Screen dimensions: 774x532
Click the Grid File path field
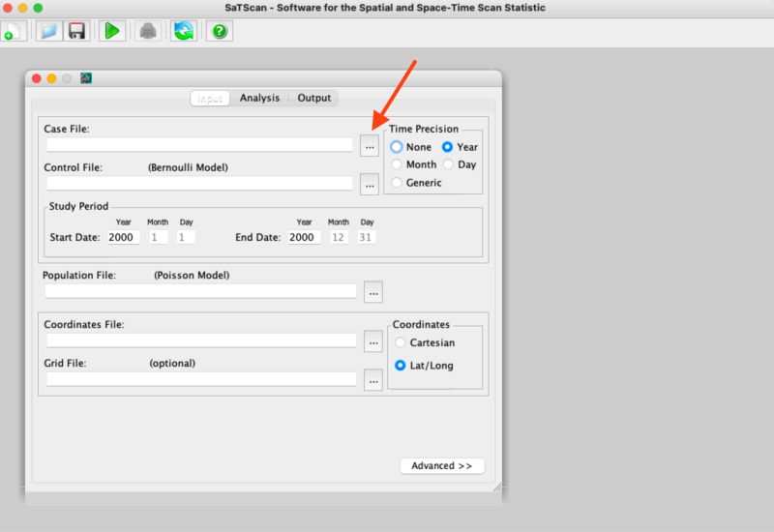[201, 379]
